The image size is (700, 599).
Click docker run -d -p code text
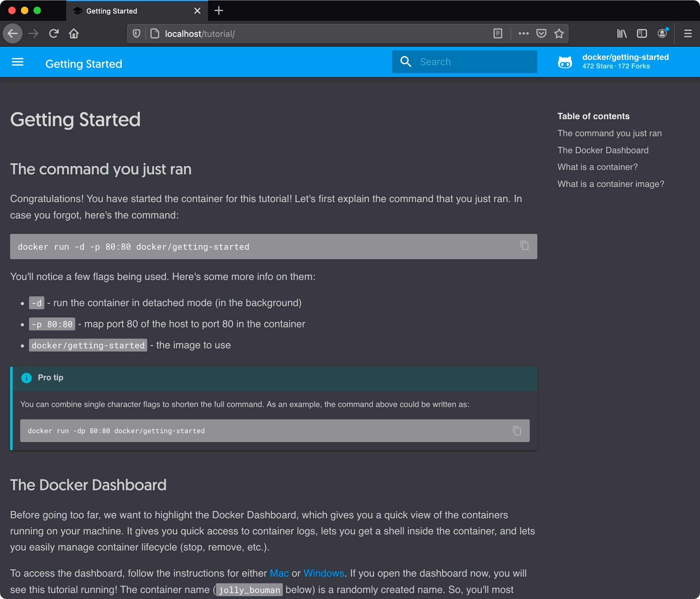(133, 247)
